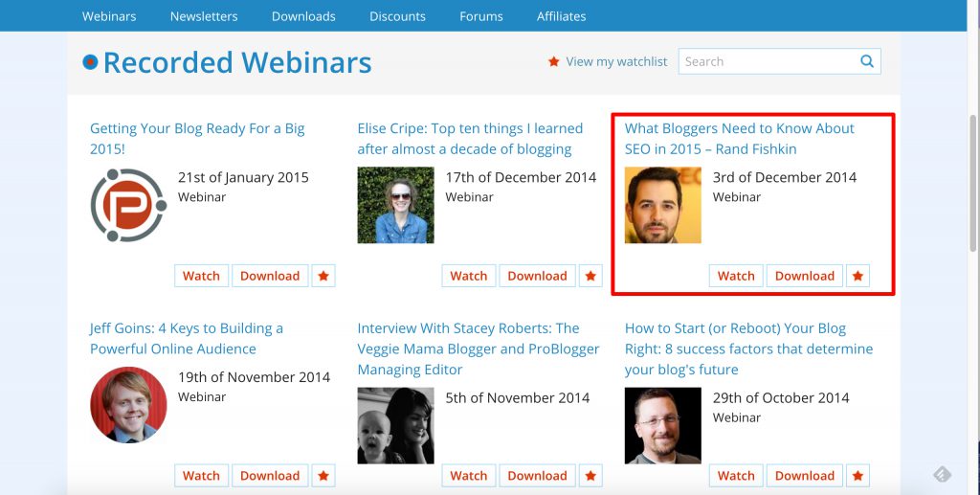Open the Webinars menu item
Image resolution: width=980 pixels, height=495 pixels.
coord(109,16)
